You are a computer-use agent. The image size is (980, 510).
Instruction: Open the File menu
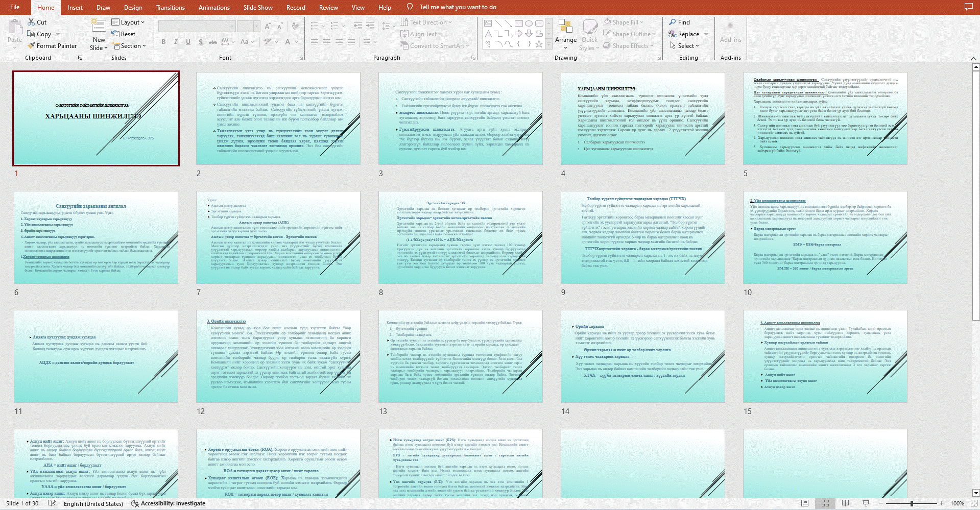(x=15, y=7)
